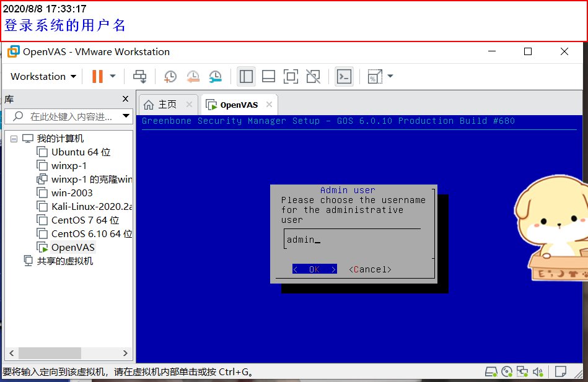Take a snapshot of this virtual machine
The height and width of the screenshot is (382, 588).
[x=170, y=77]
